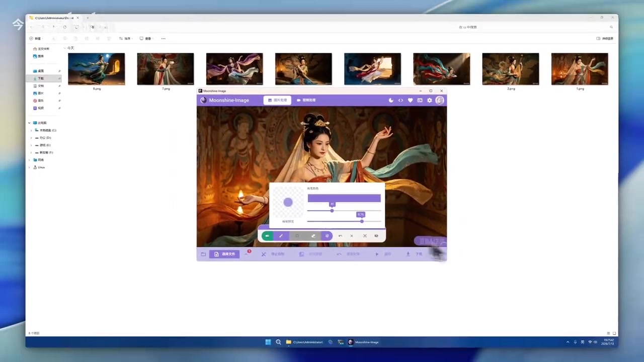The height and width of the screenshot is (362, 644).
Task: Refresh the Explorer folder view
Action: coord(64,27)
